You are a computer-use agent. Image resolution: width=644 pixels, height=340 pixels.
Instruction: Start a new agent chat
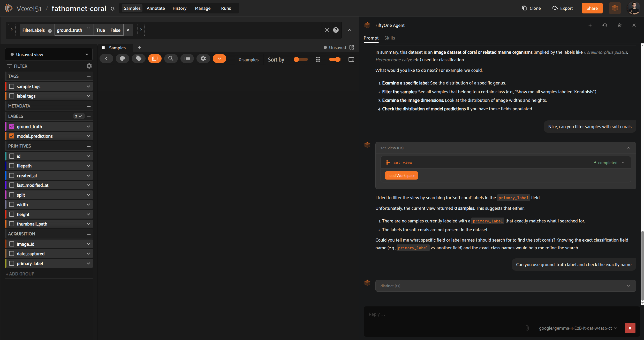(x=590, y=25)
